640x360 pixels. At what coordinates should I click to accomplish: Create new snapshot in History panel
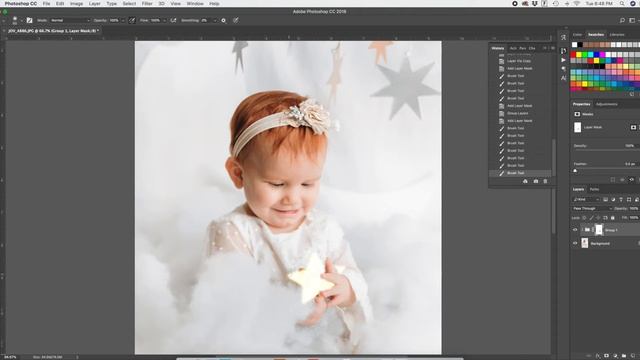(x=536, y=181)
